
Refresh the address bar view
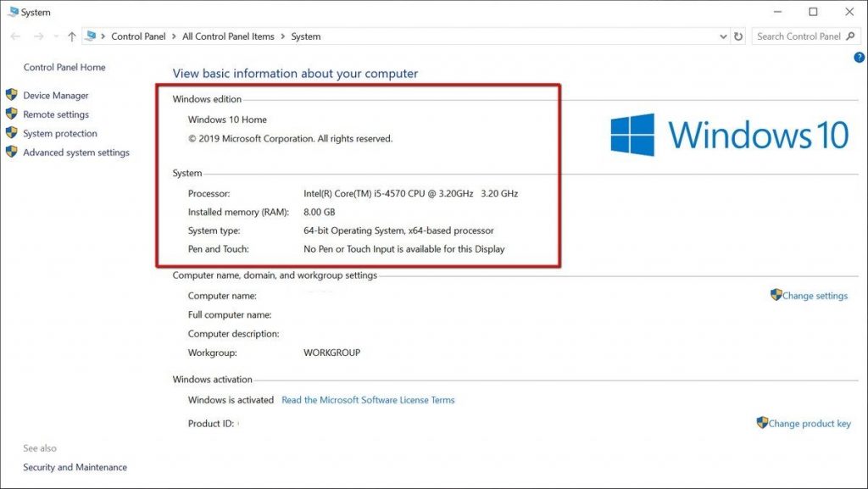point(738,36)
